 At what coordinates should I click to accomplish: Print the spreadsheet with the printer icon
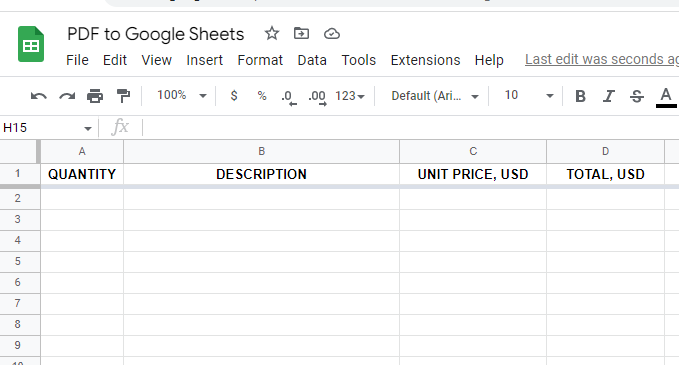95,96
